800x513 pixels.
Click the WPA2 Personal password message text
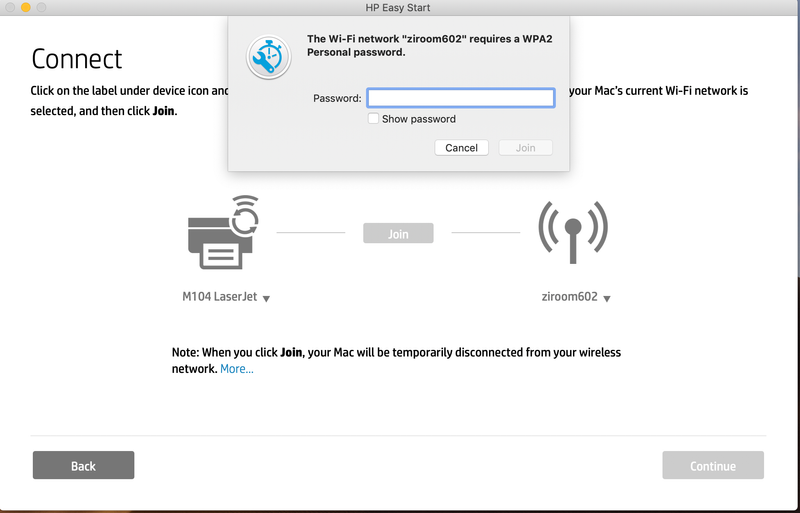point(430,45)
